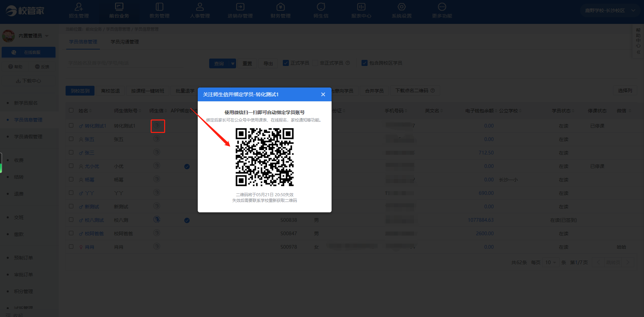
Task: Collapse the 帮助中心 side panel
Action: pos(638,52)
